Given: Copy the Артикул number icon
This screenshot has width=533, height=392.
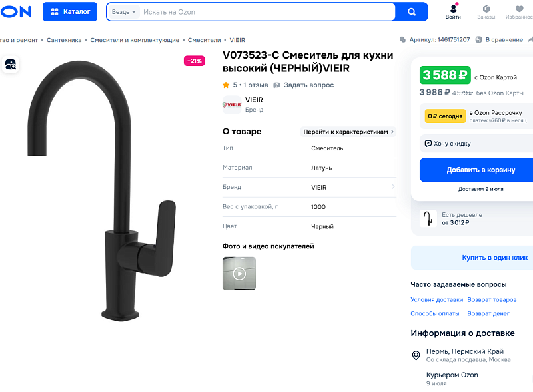Looking at the screenshot, I should [x=402, y=40].
